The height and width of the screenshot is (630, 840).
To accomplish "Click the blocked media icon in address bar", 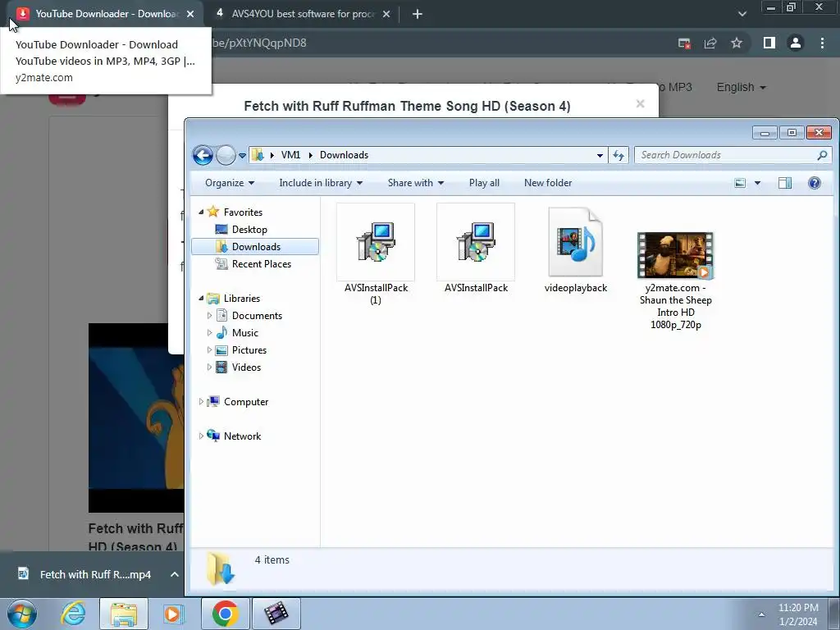I will coord(684,43).
